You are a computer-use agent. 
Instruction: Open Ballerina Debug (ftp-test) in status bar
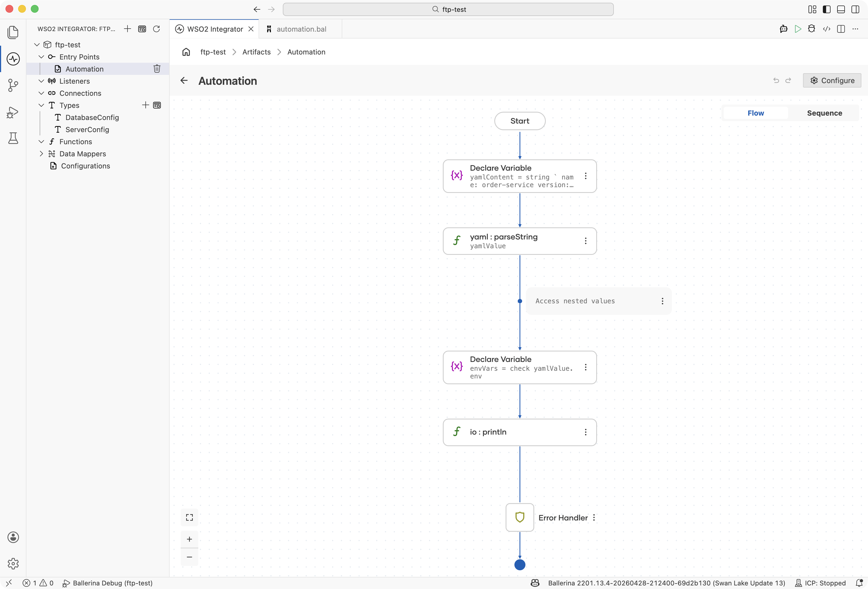point(108,583)
